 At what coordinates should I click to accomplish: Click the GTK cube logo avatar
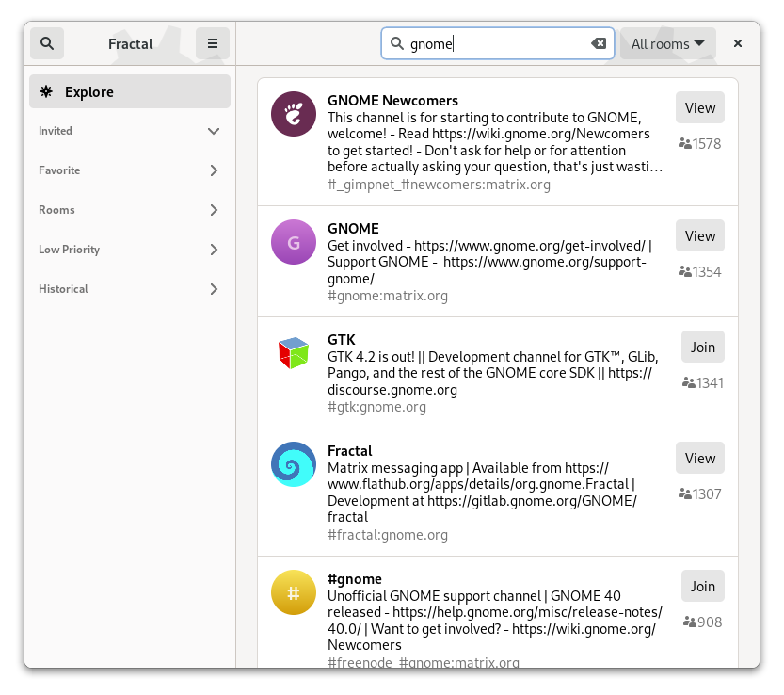click(294, 353)
